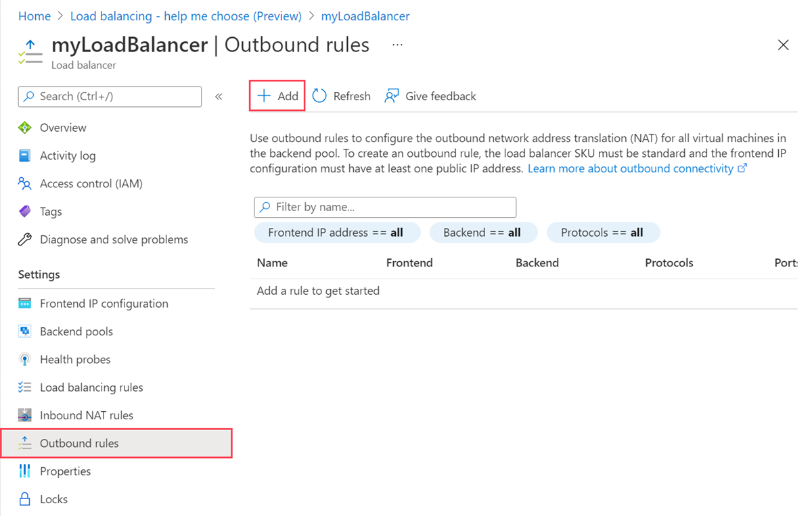Open the ellipsis more options menu
Image resolution: width=812 pixels, height=516 pixels.
point(397,45)
